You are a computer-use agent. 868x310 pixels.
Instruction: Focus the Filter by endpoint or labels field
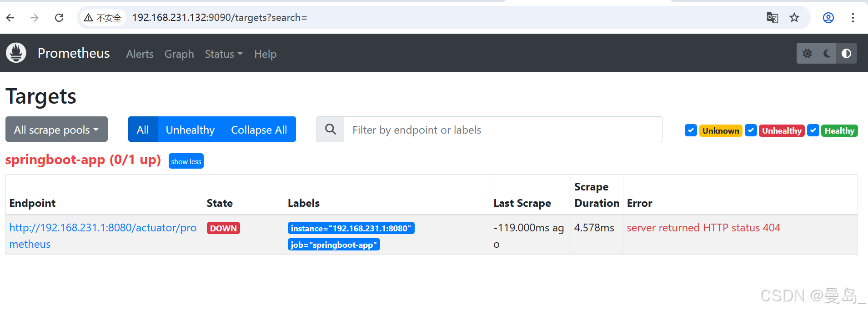pyautogui.click(x=503, y=130)
